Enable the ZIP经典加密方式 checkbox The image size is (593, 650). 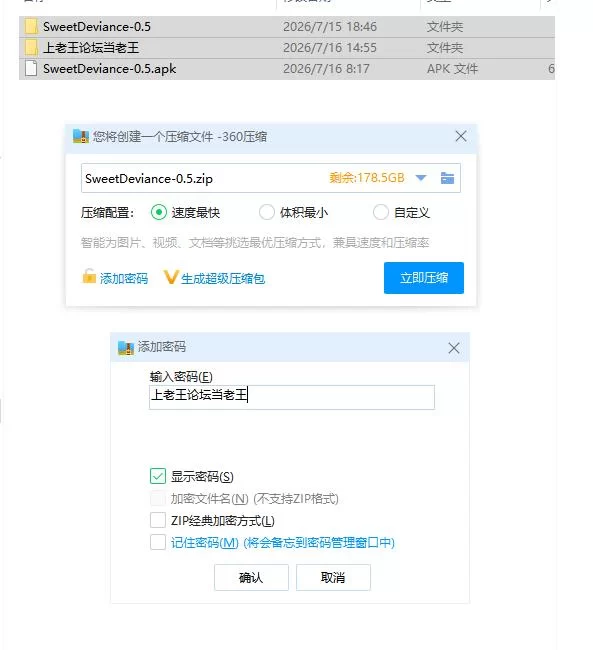pyautogui.click(x=158, y=520)
